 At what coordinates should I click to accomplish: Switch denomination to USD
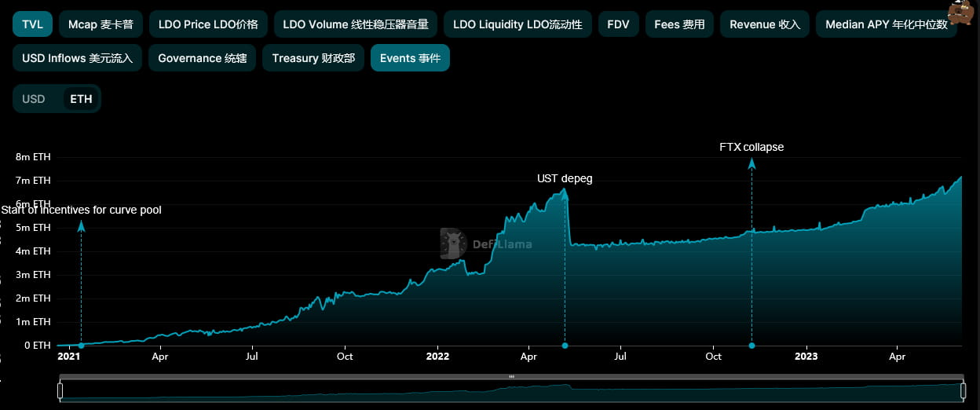[34, 99]
